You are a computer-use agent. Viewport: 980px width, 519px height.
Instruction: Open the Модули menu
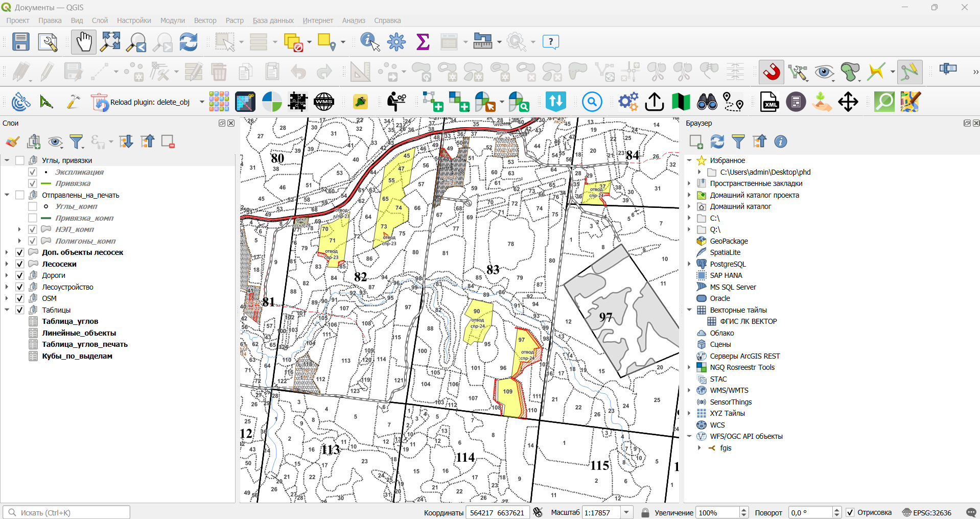(173, 20)
